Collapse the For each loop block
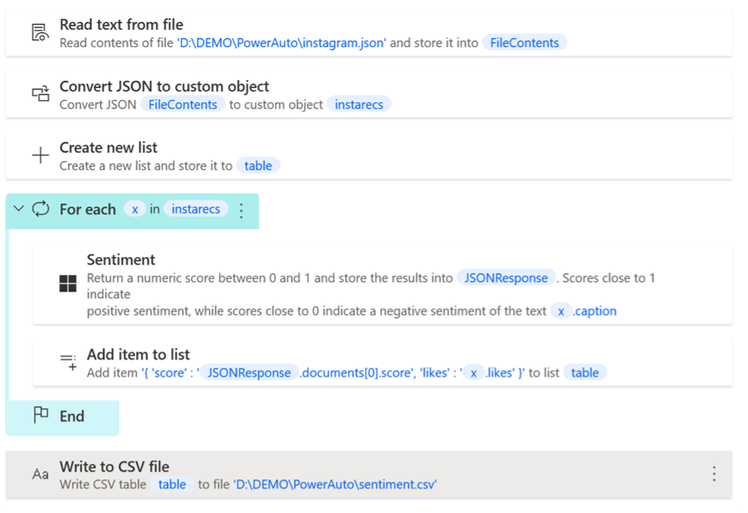 point(18,210)
